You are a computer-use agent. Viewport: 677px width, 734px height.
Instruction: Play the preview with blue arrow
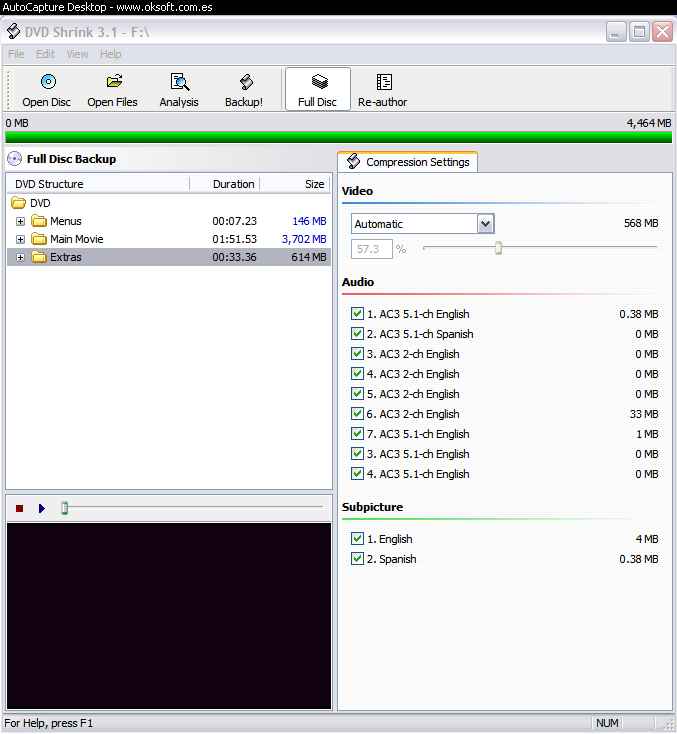pos(42,508)
